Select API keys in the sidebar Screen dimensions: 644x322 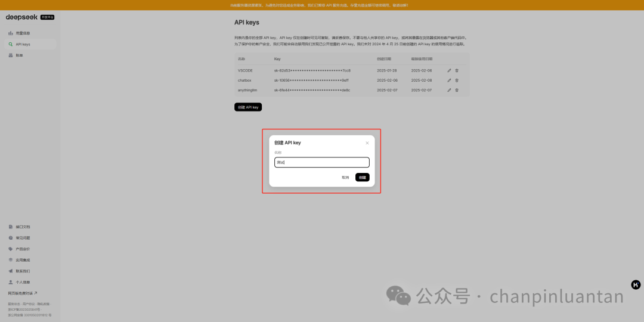point(30,44)
